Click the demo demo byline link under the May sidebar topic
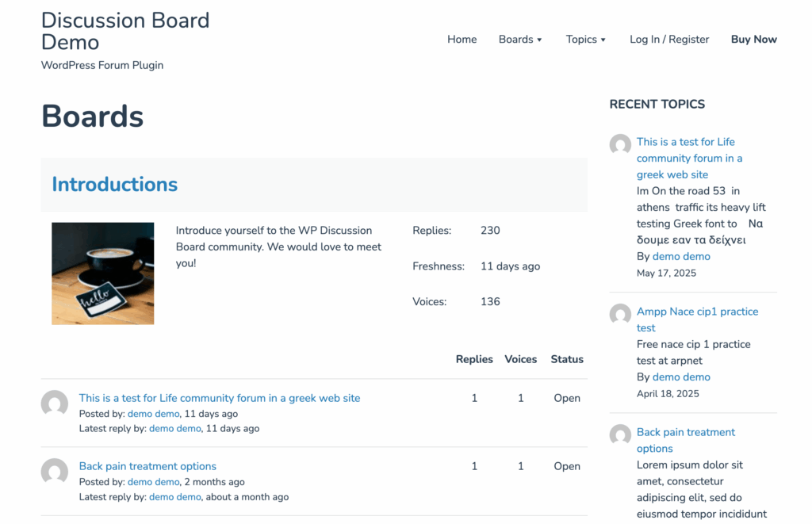 pyautogui.click(x=680, y=256)
